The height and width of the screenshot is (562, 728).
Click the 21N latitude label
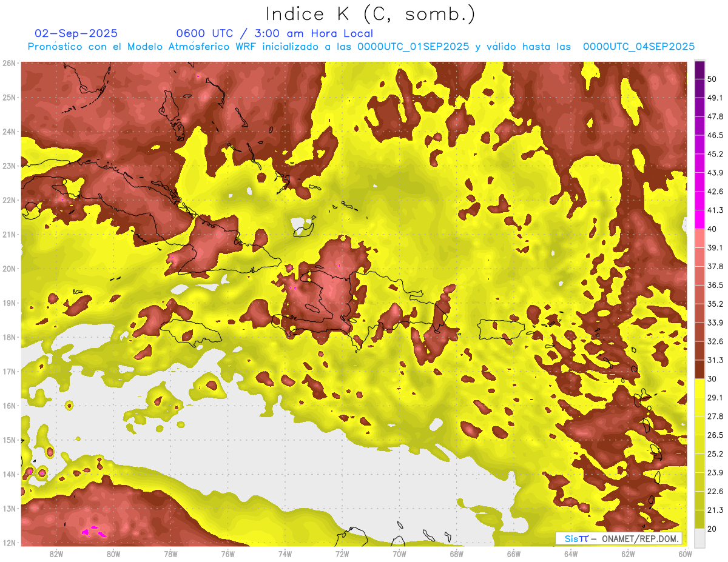9,234
